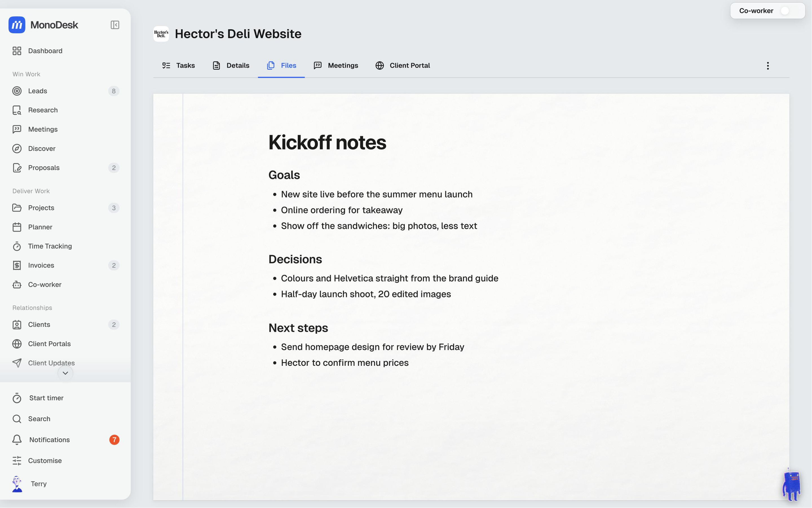Open Proposals edit icon
This screenshot has height=508, width=812.
(17, 168)
